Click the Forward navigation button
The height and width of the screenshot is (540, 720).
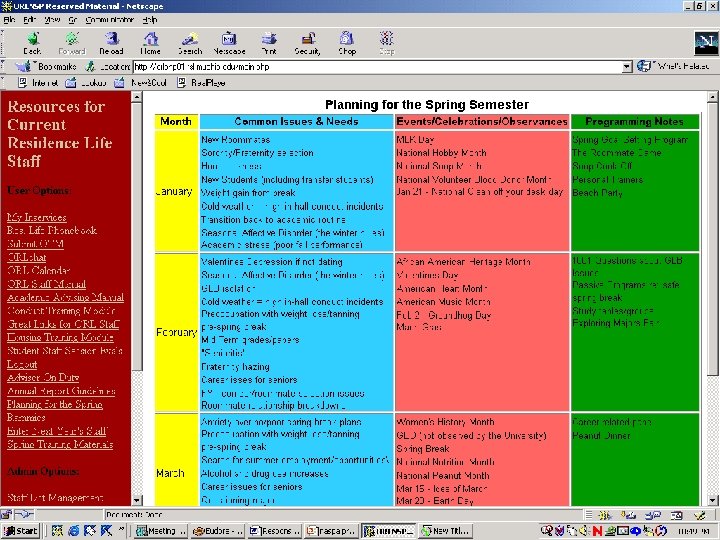coord(72,44)
